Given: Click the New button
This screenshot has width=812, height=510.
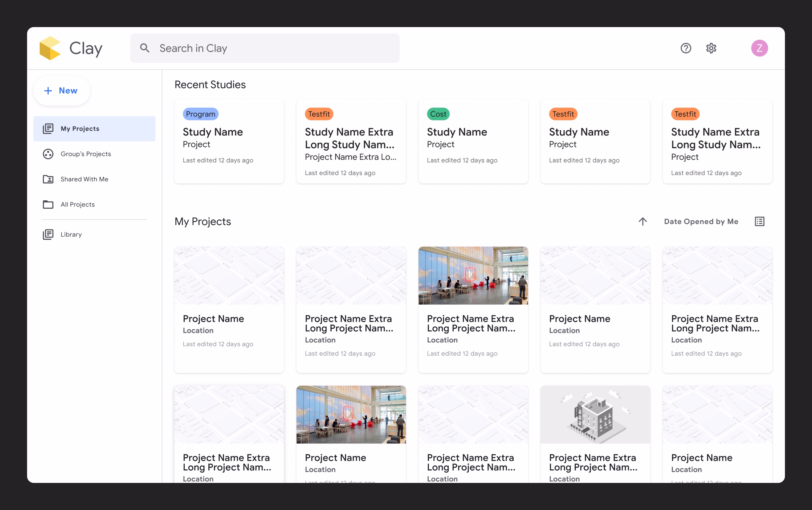Looking at the screenshot, I should point(61,90).
